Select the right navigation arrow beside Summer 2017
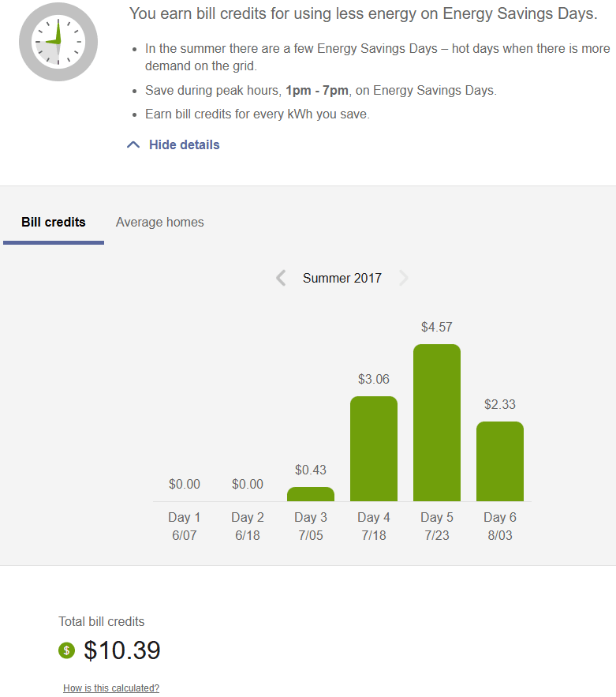 [403, 278]
